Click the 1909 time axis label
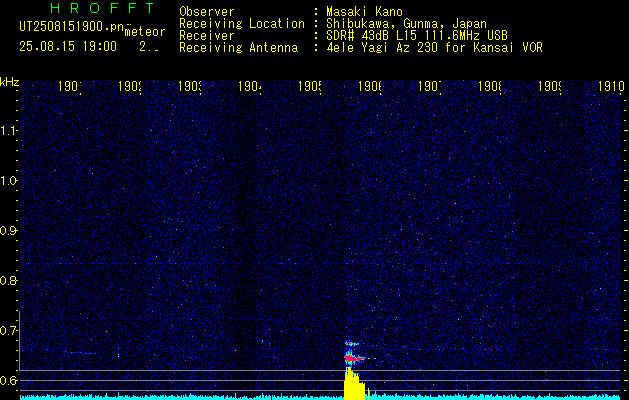The height and width of the screenshot is (400, 629). click(549, 86)
